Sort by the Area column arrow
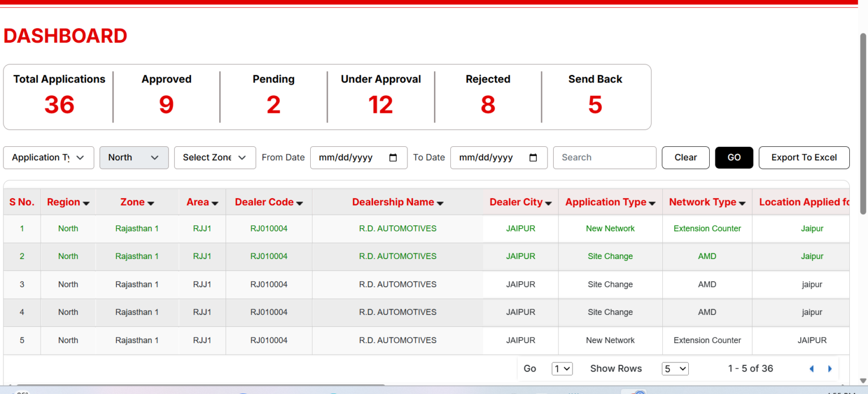The height and width of the screenshot is (394, 868). click(x=215, y=203)
